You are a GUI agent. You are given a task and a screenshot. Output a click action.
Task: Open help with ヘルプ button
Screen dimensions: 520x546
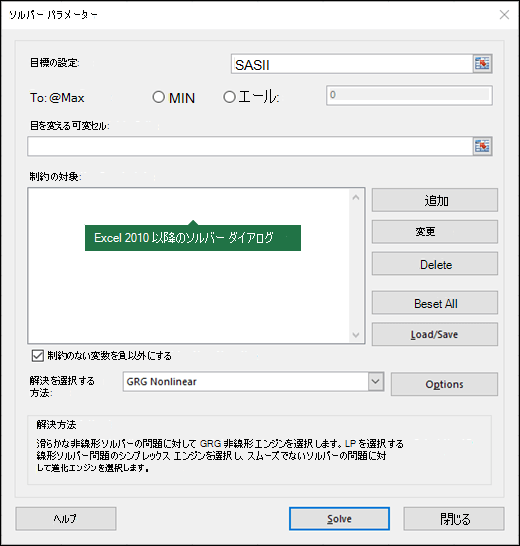click(66, 519)
